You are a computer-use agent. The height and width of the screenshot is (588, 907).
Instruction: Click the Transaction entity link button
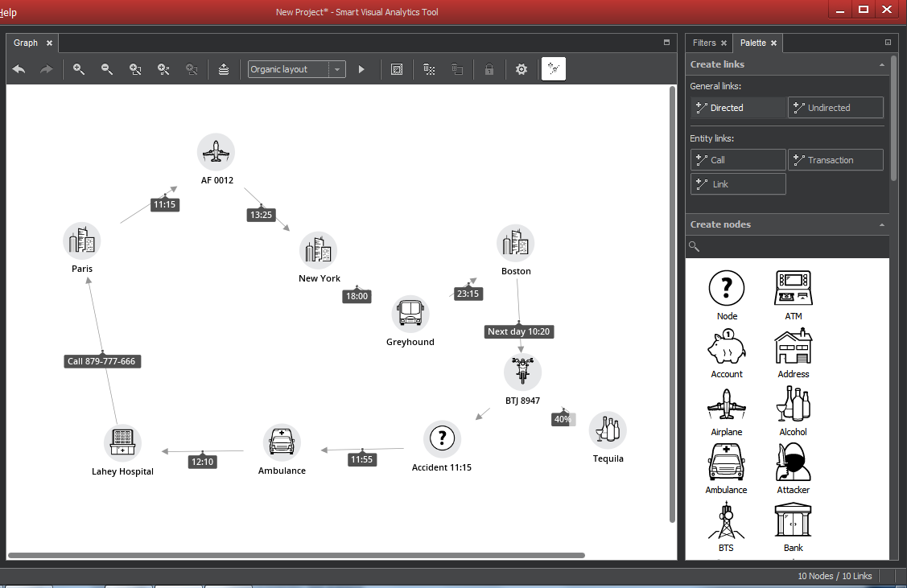pyautogui.click(x=835, y=160)
